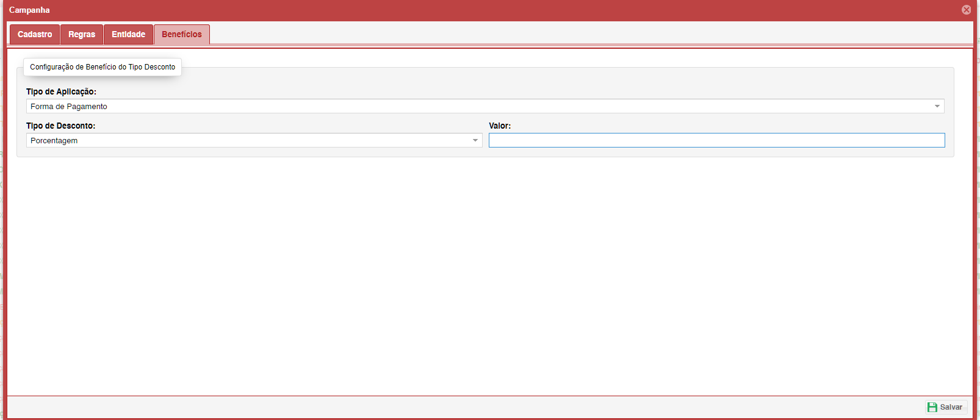Screen dimensions: 980x420
Task: Close the Campanha dialog with the X icon
Action: click(x=966, y=10)
